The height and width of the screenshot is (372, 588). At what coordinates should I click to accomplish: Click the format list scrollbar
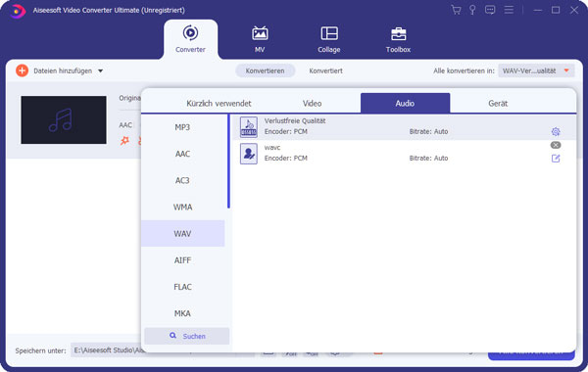coord(228,162)
